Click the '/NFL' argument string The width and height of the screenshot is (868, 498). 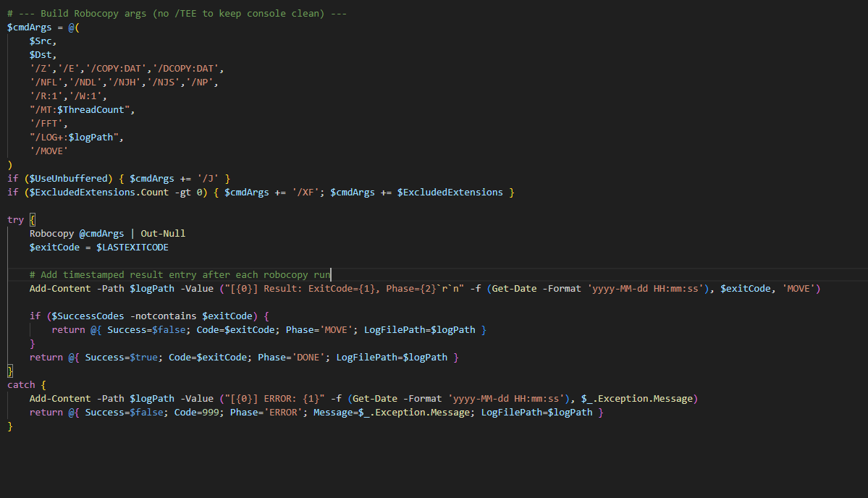click(x=46, y=83)
